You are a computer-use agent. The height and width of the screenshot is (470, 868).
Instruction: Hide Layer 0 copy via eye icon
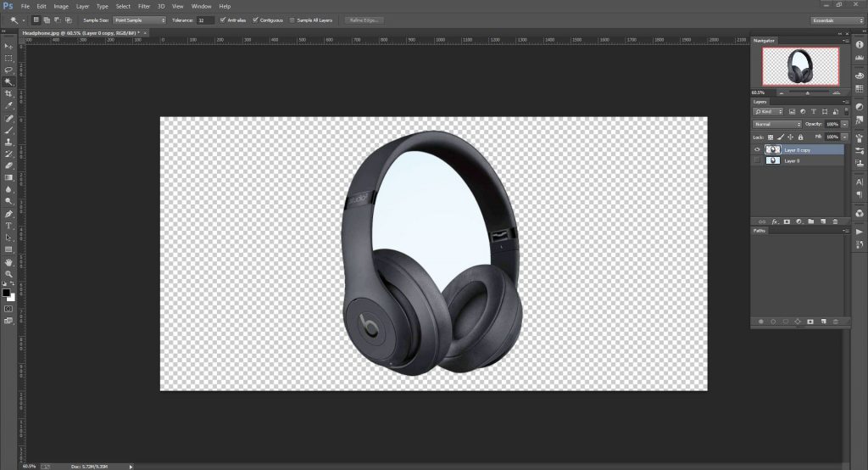tap(757, 149)
